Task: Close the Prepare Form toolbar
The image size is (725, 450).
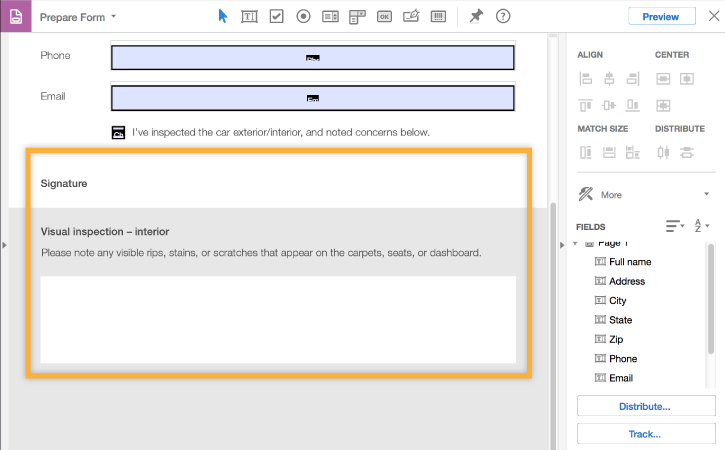Action: pos(713,16)
